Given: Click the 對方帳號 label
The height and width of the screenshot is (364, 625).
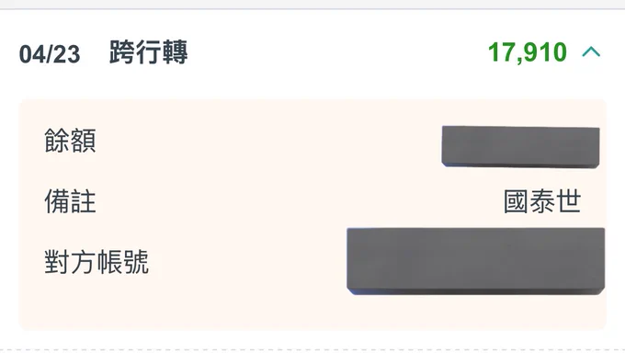Looking at the screenshot, I should point(97,262).
